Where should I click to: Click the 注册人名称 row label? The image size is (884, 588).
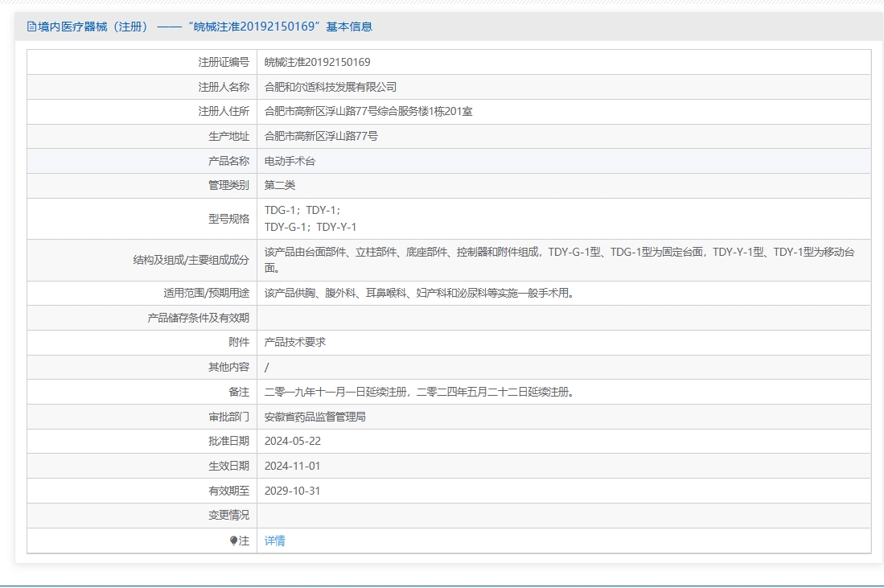tap(224, 87)
